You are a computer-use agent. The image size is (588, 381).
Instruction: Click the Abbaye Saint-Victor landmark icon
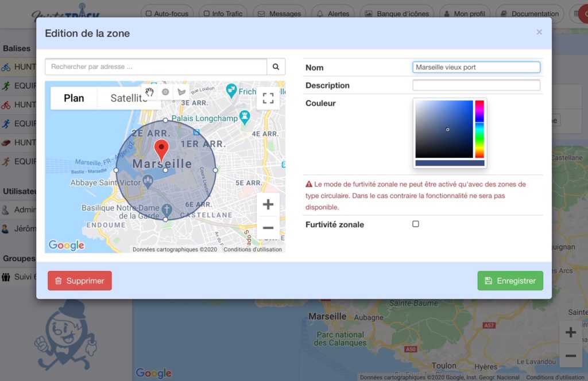[x=148, y=182]
